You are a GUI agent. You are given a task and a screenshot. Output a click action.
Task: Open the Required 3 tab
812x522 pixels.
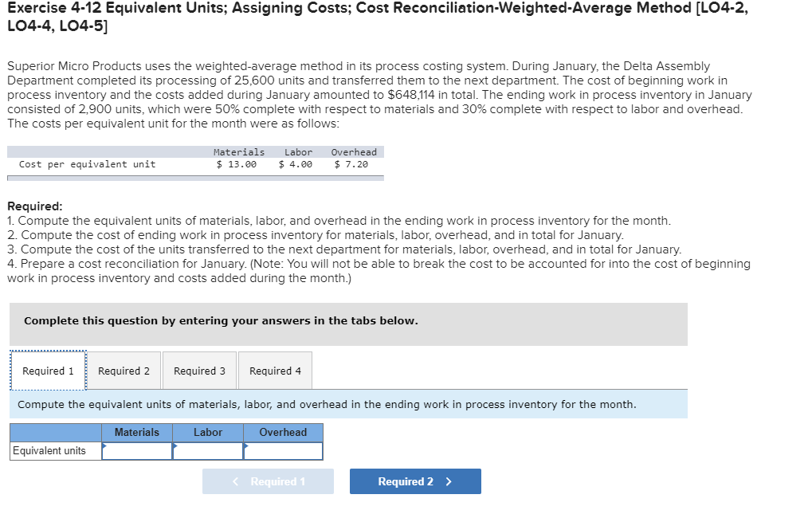(x=199, y=370)
